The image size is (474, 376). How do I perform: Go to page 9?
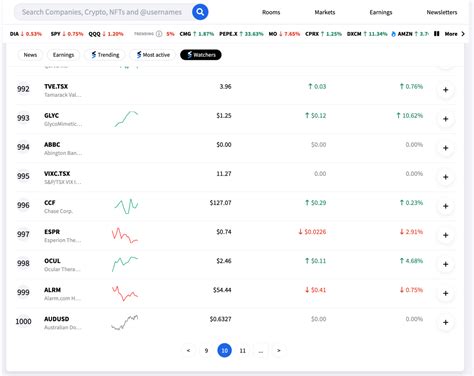coord(206,350)
